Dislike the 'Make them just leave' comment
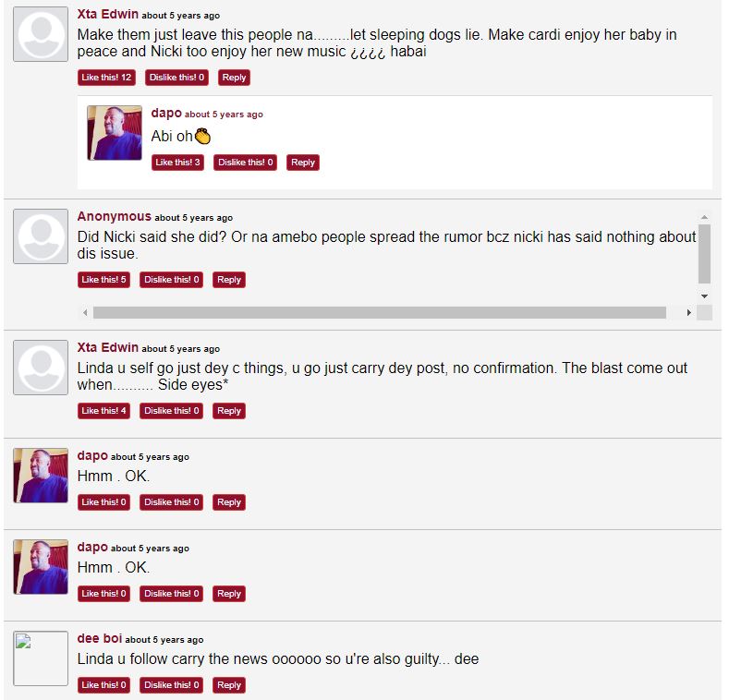This screenshot has width=729, height=700. (x=176, y=78)
